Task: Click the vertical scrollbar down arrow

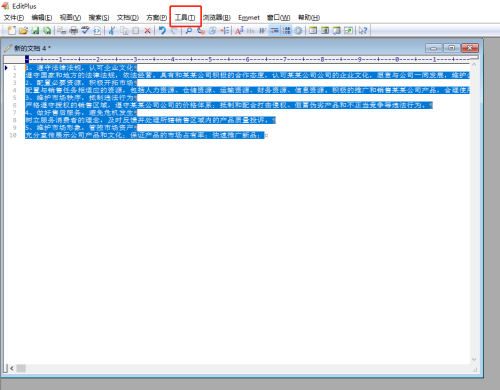Action: tap(474, 359)
